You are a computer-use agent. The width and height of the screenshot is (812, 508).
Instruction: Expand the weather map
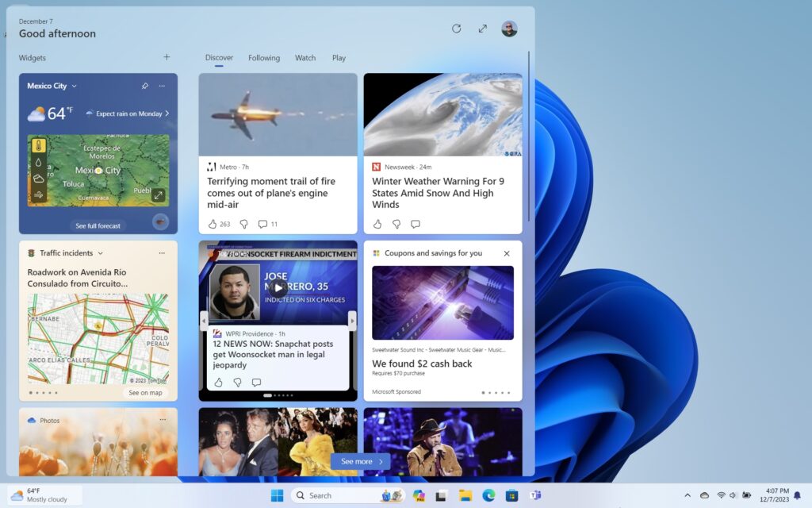[159, 195]
